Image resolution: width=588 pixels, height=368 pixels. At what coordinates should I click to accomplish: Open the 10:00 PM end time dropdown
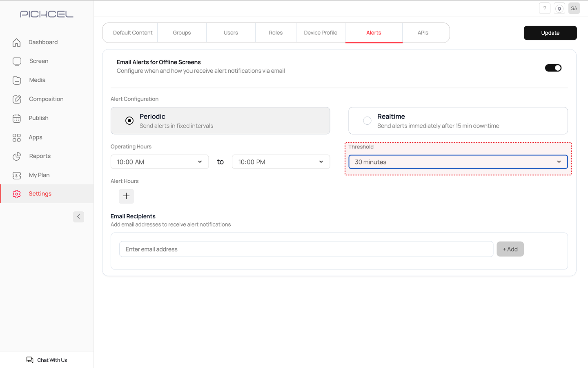pos(281,162)
